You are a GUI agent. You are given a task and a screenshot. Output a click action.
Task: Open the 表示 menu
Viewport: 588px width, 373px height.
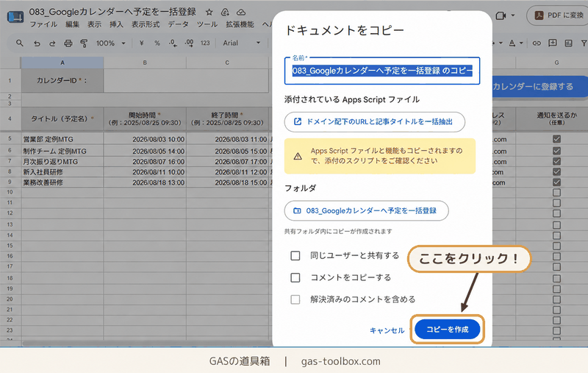[95, 24]
